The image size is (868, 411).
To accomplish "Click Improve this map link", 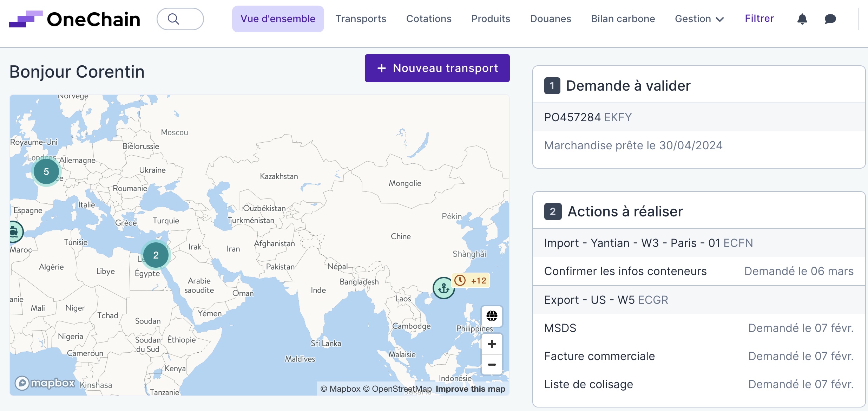I will [470, 389].
